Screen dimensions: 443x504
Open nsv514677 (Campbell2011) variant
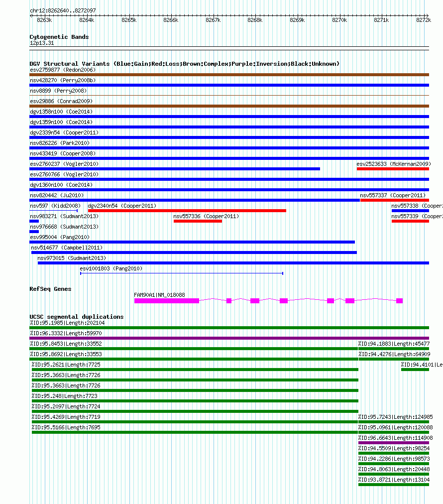67,248
